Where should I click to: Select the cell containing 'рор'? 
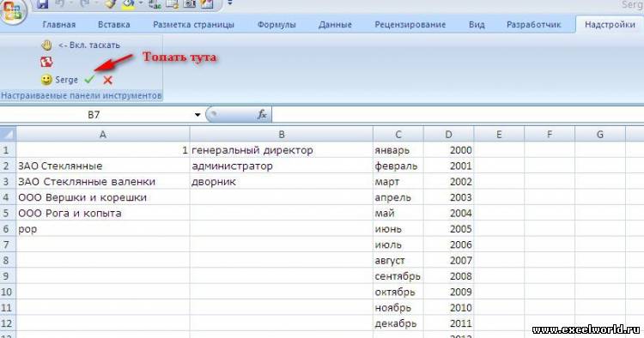[x=103, y=229]
